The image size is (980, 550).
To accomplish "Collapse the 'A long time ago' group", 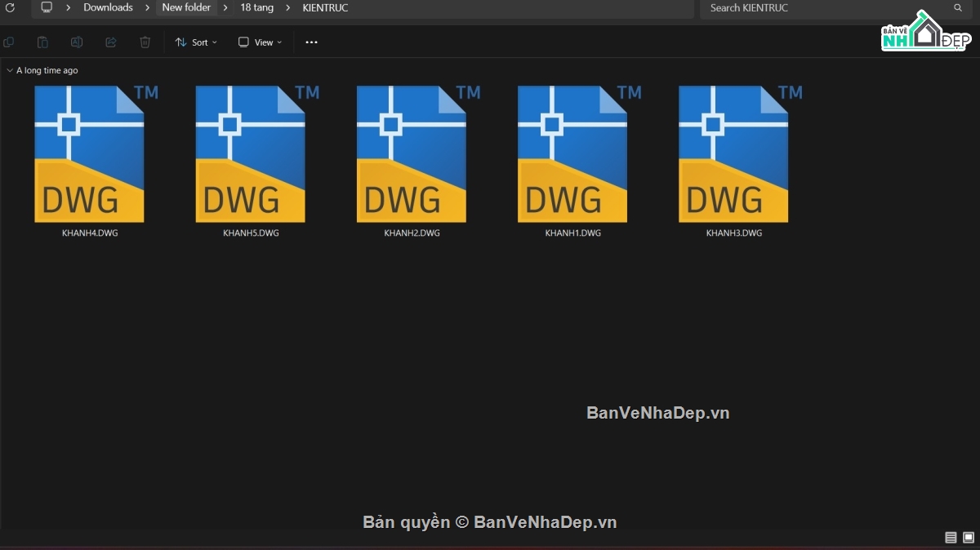I will (10, 71).
